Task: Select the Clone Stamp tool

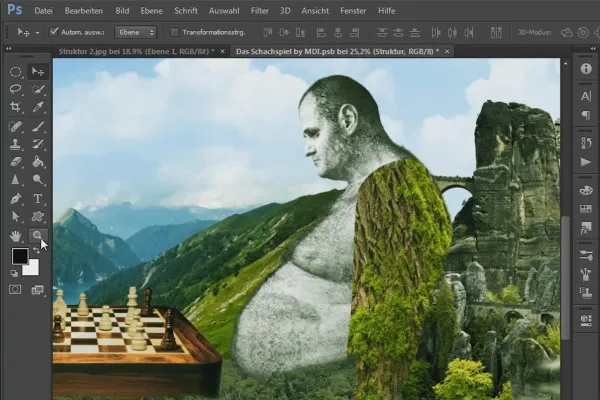Action: click(15, 144)
